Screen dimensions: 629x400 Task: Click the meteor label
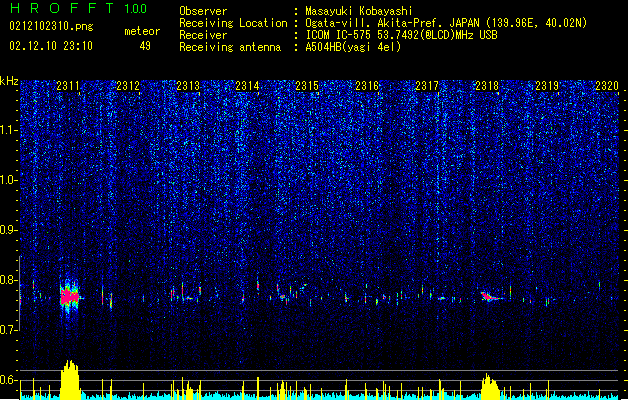(x=142, y=31)
